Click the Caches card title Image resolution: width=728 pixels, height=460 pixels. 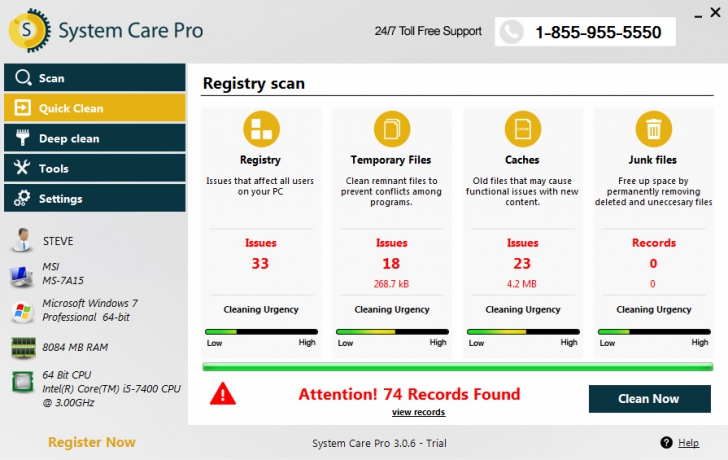coord(522,160)
